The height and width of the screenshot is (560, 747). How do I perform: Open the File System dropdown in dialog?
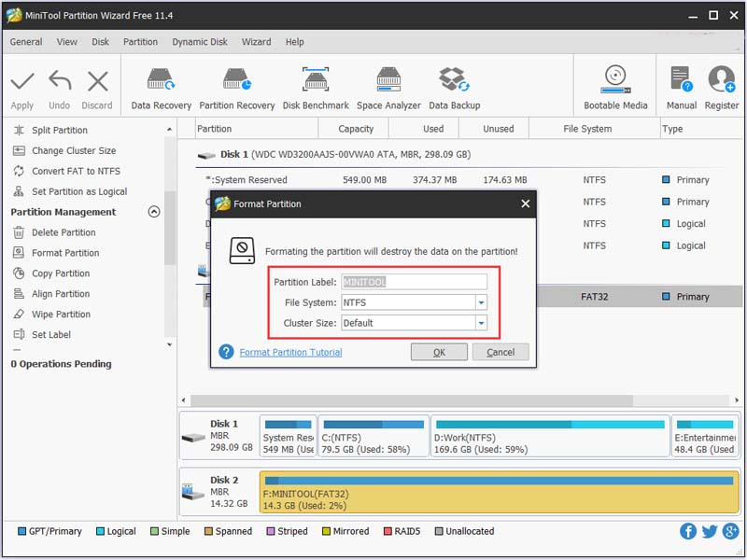(481, 302)
